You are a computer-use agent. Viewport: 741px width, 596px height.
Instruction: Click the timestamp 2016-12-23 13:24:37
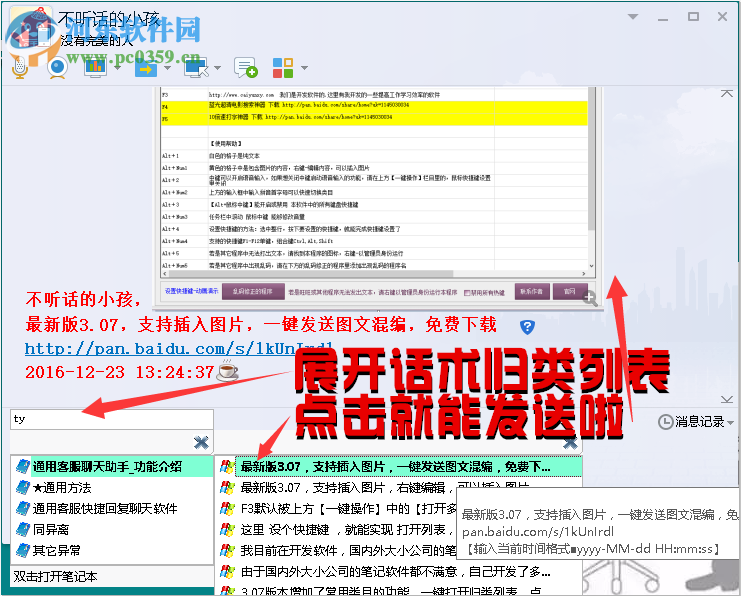point(120,372)
